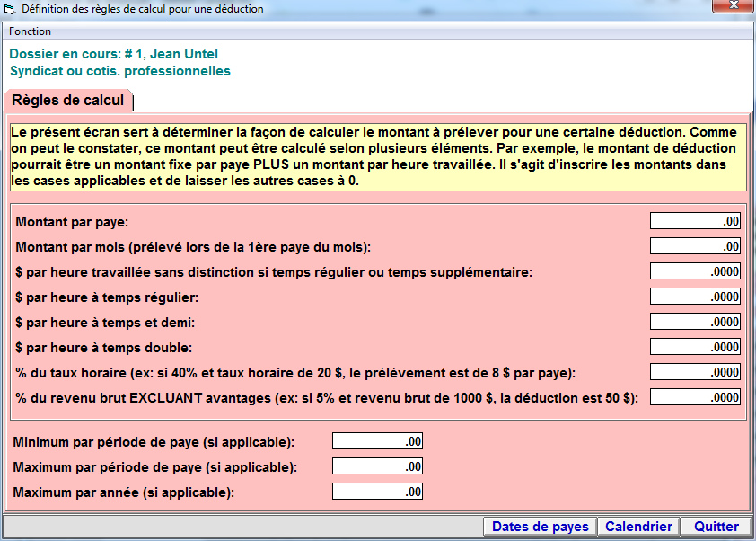Edit the Maximum par période de paye field
This screenshot has height=541, width=756.
[x=377, y=466]
